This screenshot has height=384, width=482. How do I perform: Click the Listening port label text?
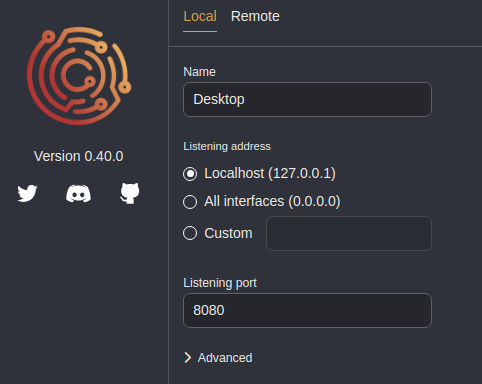tap(220, 283)
